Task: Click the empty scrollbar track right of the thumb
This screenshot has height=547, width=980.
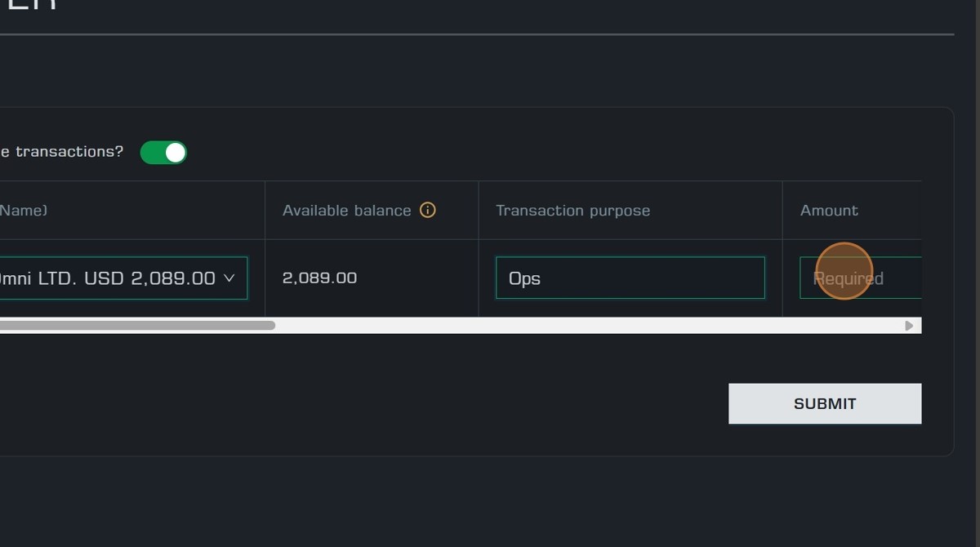Action: pyautogui.click(x=572, y=326)
